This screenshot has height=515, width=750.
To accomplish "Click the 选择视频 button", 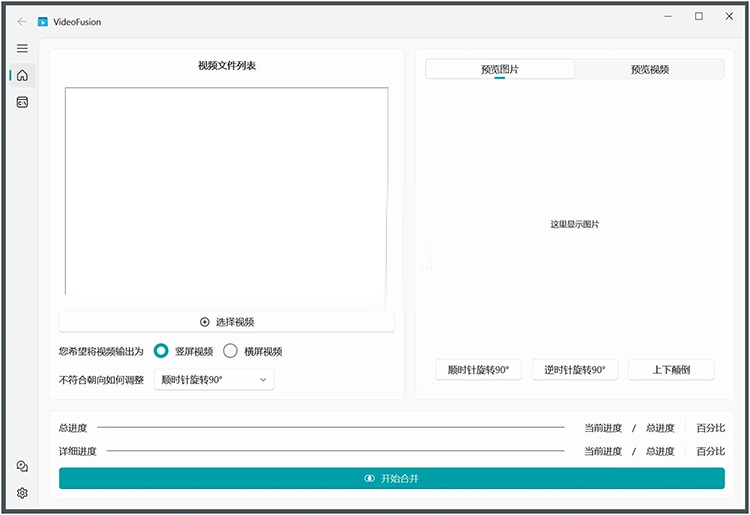I will pyautogui.click(x=227, y=322).
